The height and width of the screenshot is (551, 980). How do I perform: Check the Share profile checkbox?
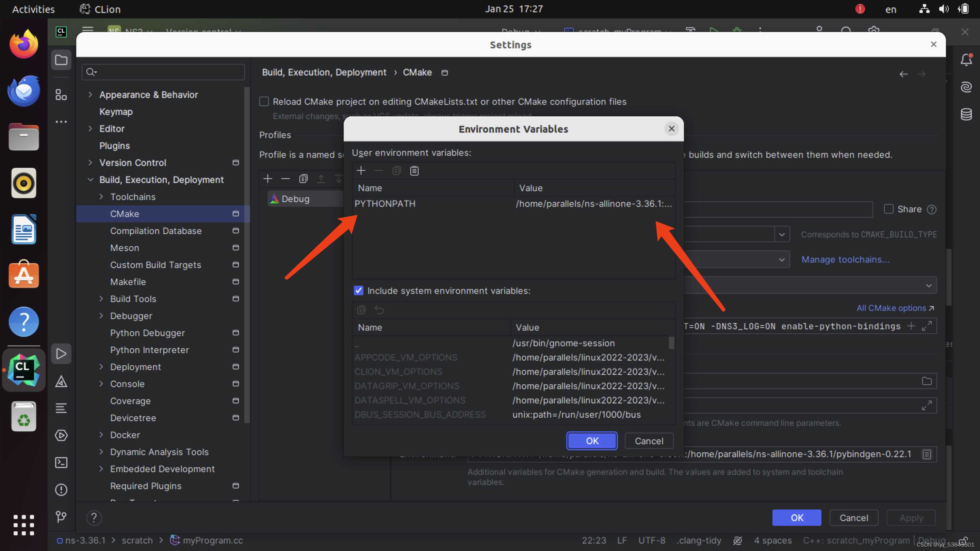[x=888, y=209]
